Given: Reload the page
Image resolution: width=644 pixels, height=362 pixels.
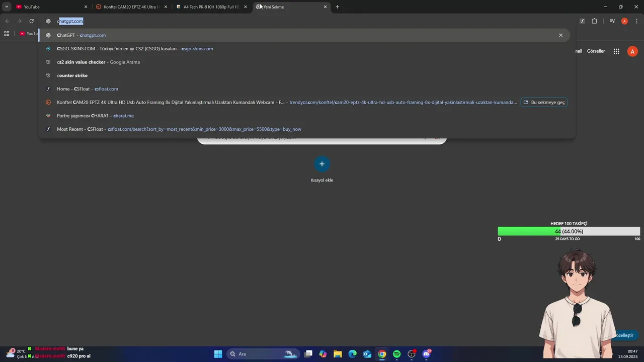Looking at the screenshot, I should [31, 21].
